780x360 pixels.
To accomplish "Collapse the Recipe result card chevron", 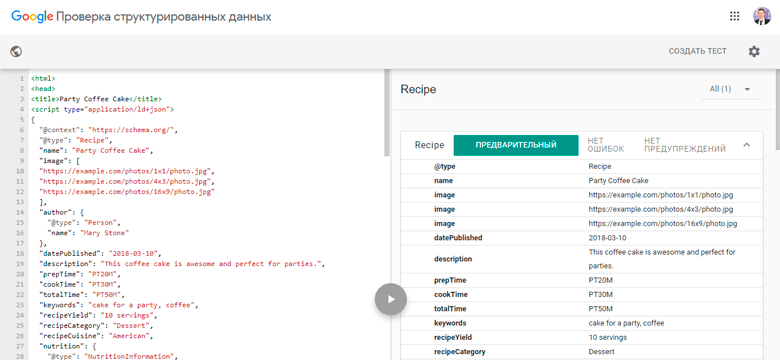I will [x=746, y=145].
